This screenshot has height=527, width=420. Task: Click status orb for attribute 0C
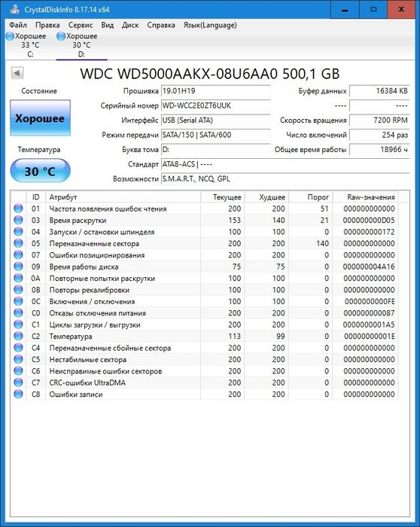(x=19, y=301)
